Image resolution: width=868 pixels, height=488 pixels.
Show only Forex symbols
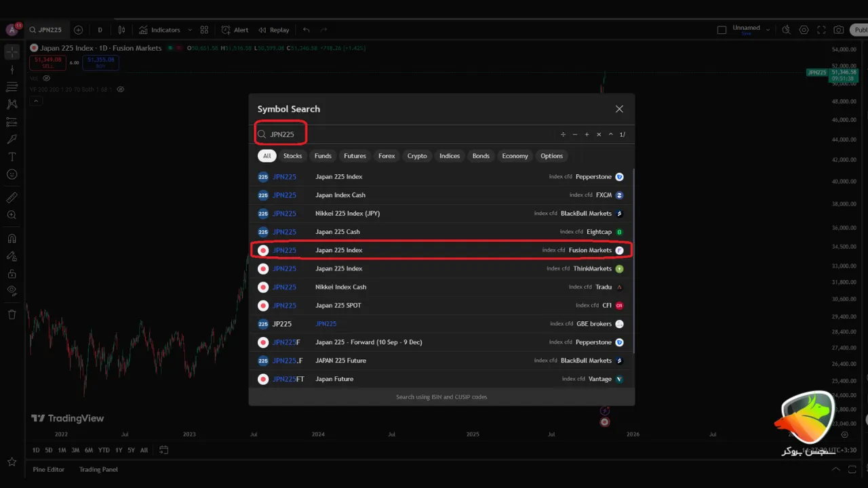pyautogui.click(x=387, y=156)
